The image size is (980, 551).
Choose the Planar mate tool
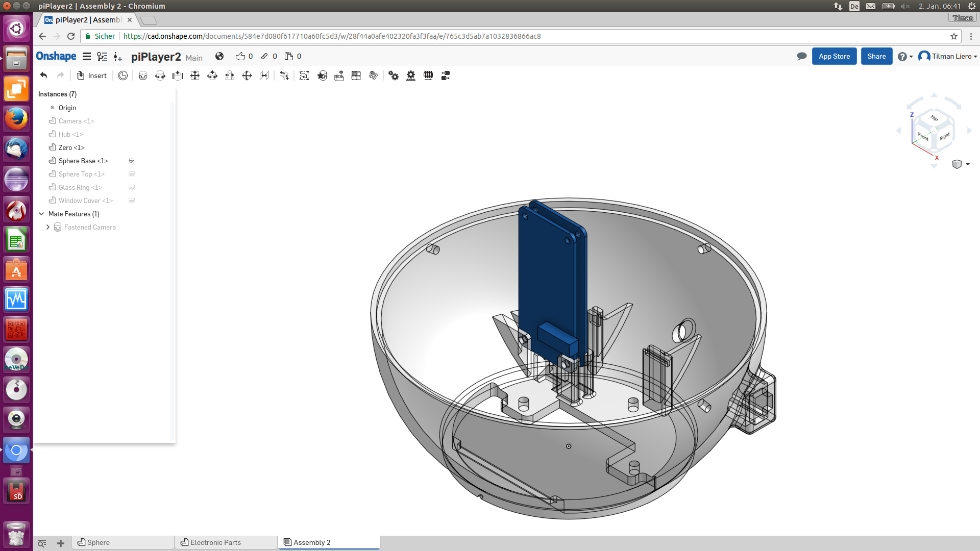[x=195, y=76]
